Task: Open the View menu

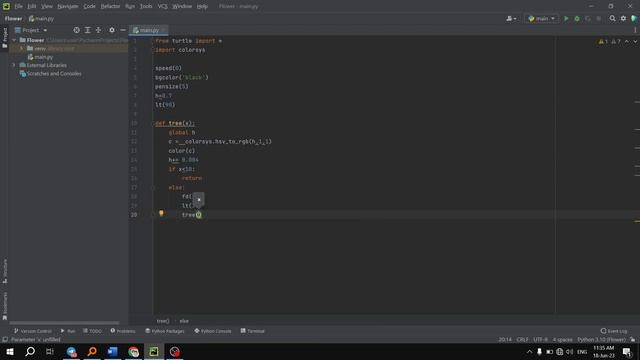Action: point(47,7)
